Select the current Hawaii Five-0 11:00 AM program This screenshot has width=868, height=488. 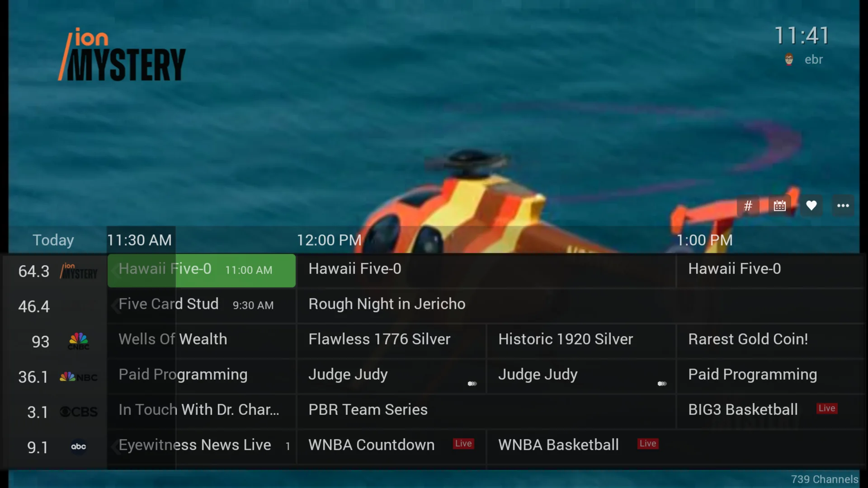click(202, 271)
